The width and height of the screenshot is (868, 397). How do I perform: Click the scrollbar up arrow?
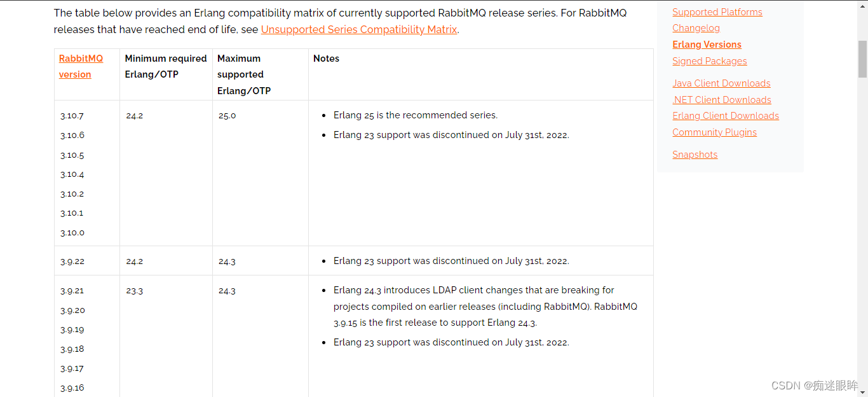pyautogui.click(x=863, y=6)
